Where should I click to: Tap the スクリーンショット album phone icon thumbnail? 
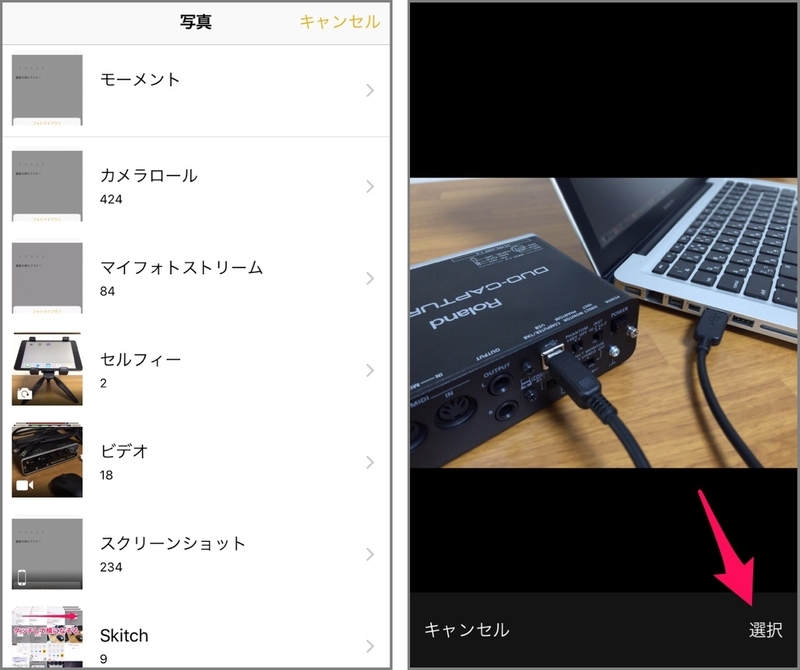pyautogui.click(x=47, y=554)
